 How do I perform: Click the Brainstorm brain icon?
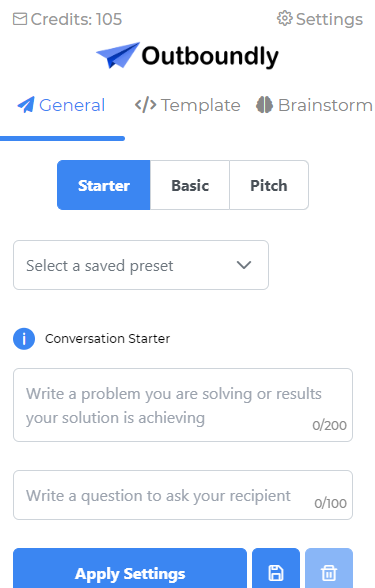point(264,105)
